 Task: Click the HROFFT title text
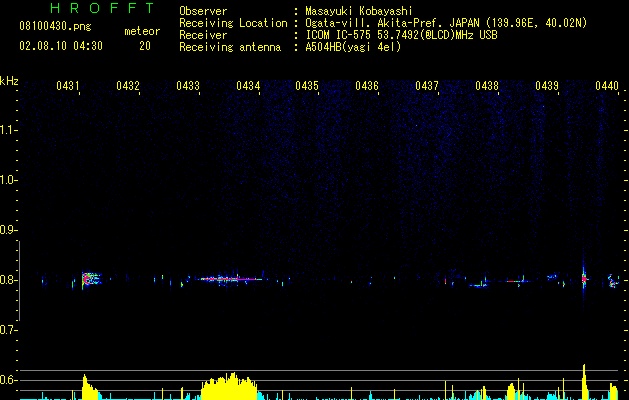(103, 8)
